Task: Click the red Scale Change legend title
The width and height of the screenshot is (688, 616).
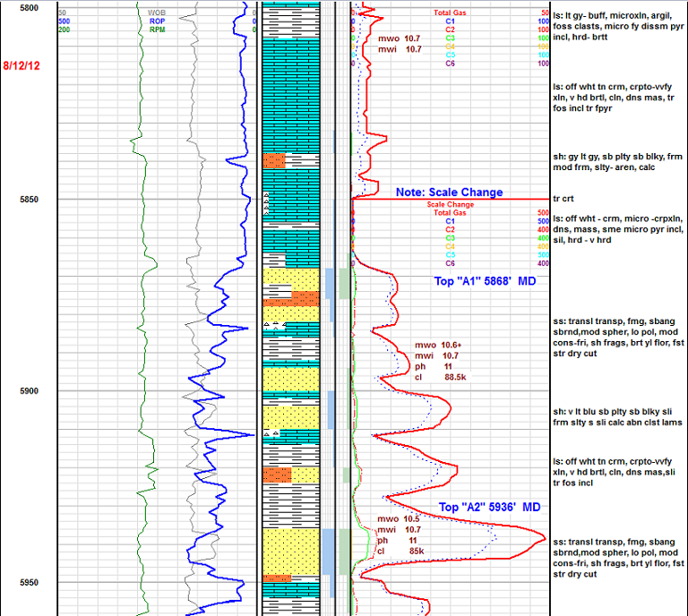Action: [454, 204]
